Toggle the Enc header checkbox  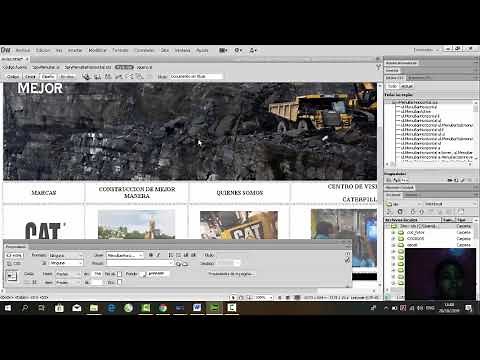(x=119, y=282)
